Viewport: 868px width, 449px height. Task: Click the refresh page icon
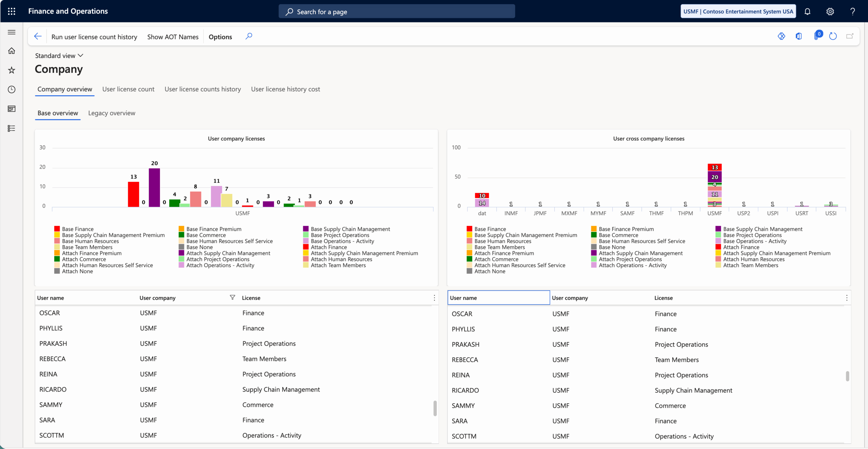tap(833, 36)
